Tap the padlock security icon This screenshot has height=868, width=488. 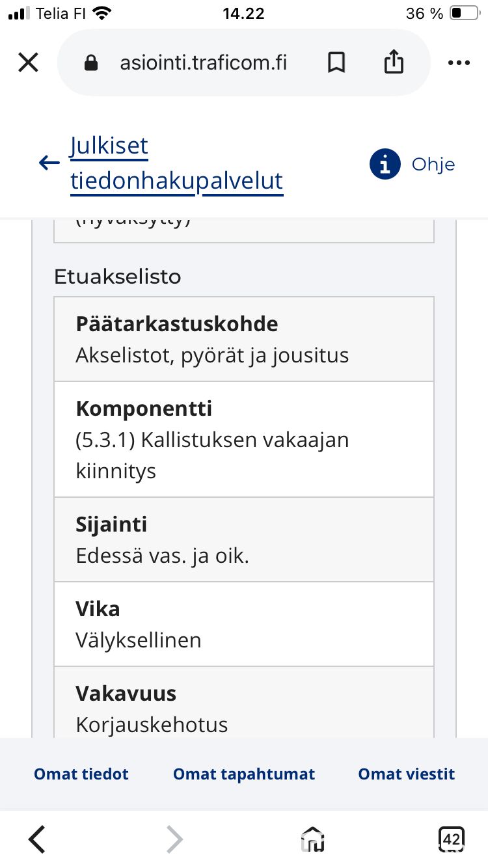[91, 62]
